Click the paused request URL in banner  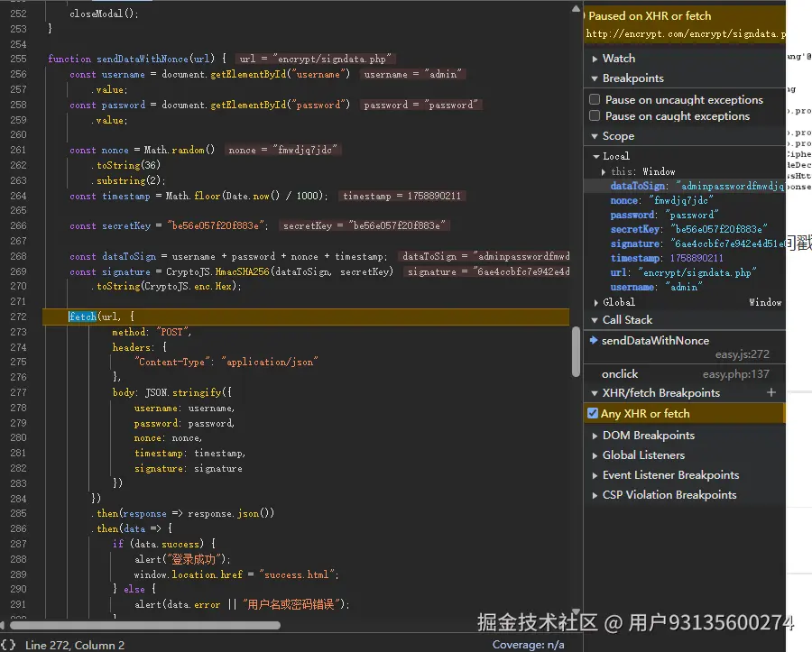coord(685,34)
